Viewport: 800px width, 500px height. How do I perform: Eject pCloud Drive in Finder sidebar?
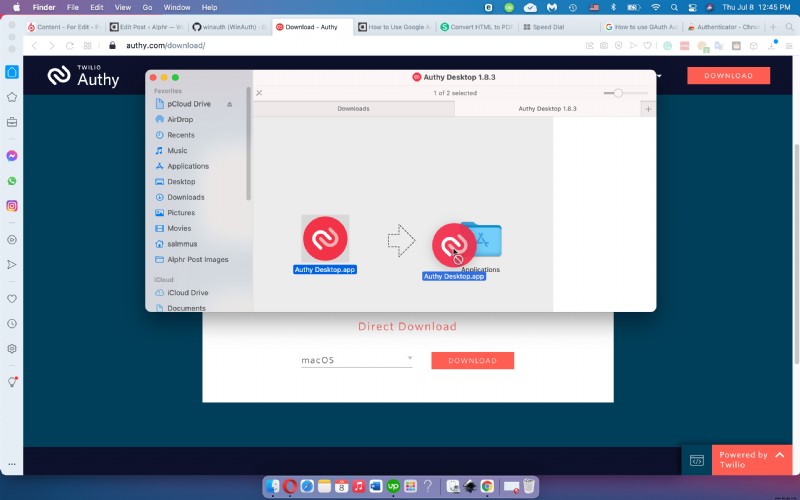230,104
